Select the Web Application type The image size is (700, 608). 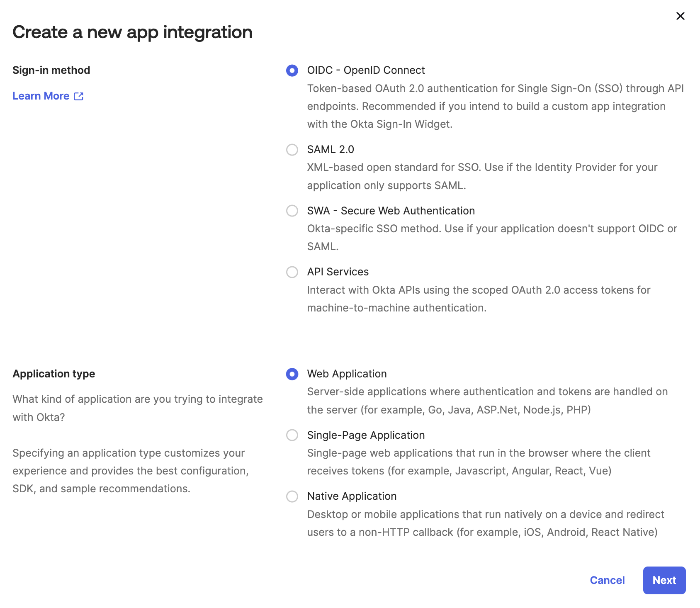pos(292,374)
